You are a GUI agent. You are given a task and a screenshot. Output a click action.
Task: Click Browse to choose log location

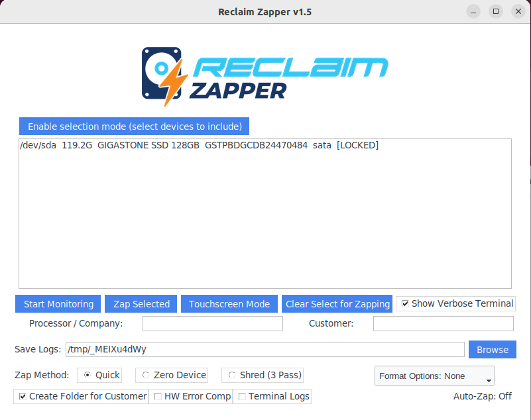pyautogui.click(x=492, y=349)
